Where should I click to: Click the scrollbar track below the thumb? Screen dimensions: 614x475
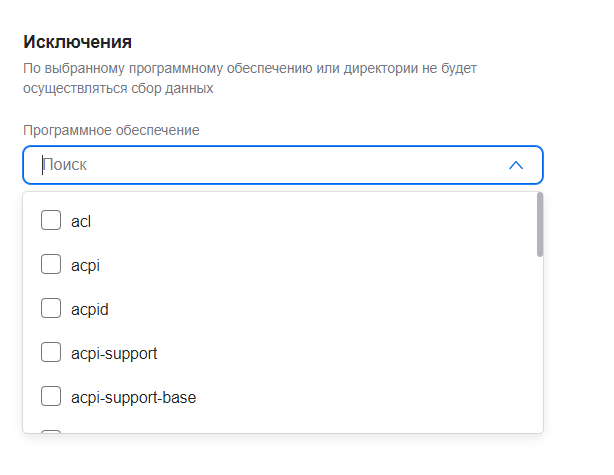pos(540,350)
